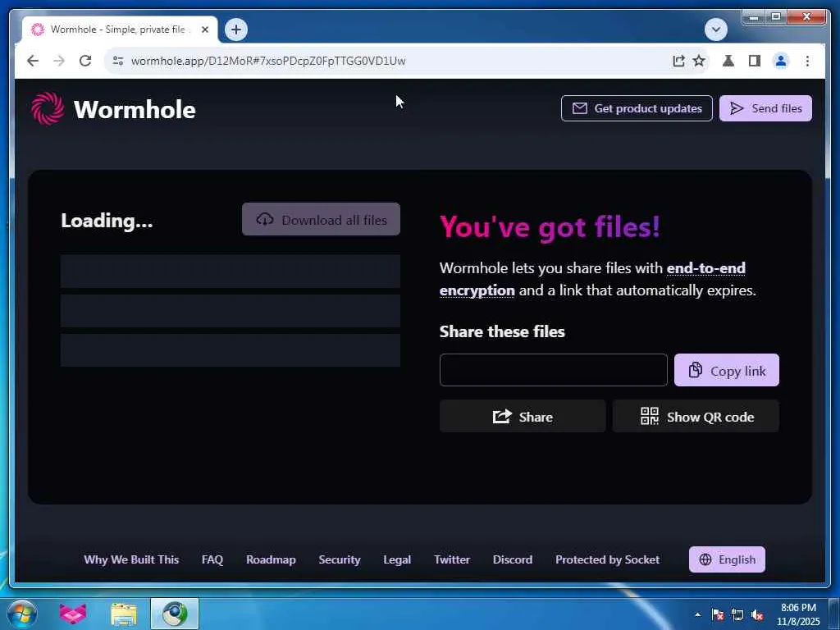Open the Discord footer link
The height and width of the screenshot is (630, 840).
point(512,559)
